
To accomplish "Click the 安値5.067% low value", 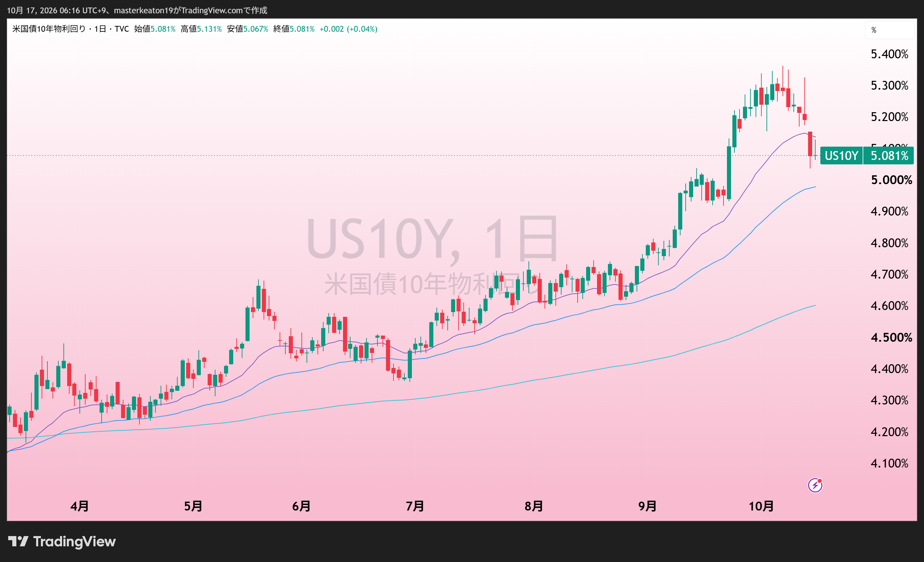I will point(248,29).
